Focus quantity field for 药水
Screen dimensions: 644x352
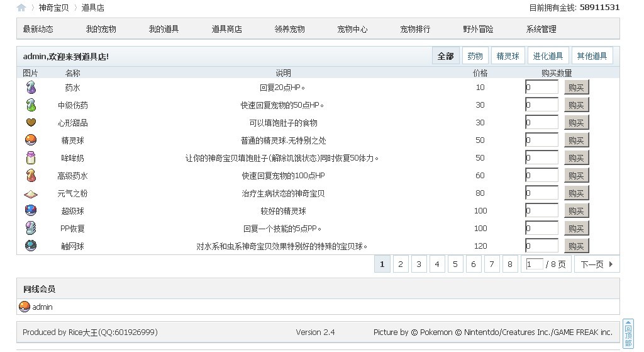tap(541, 87)
